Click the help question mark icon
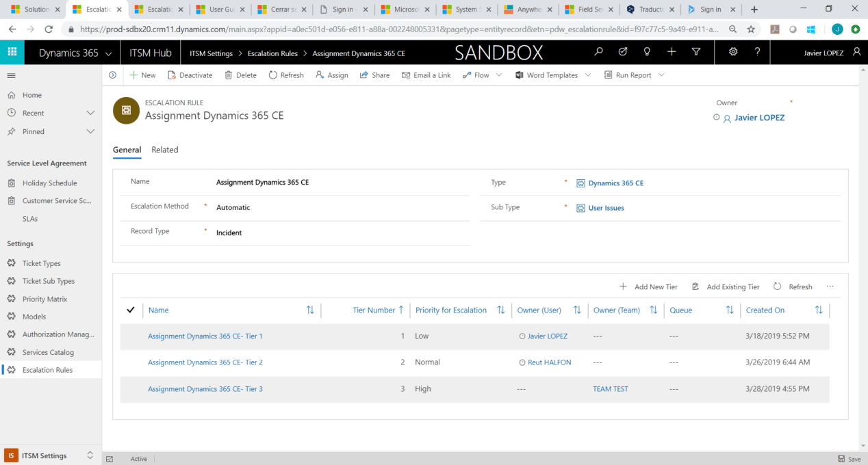Viewport: 868px width, 465px height. (x=757, y=52)
